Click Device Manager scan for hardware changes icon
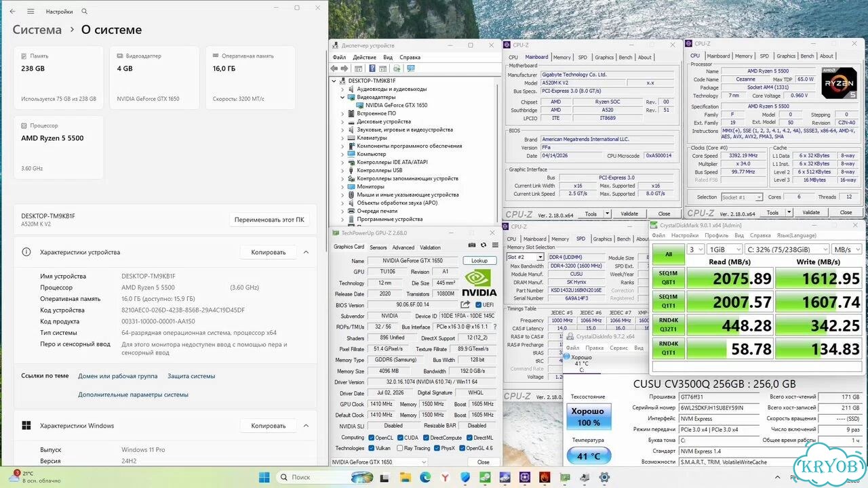The height and width of the screenshot is (488, 868). point(397,68)
